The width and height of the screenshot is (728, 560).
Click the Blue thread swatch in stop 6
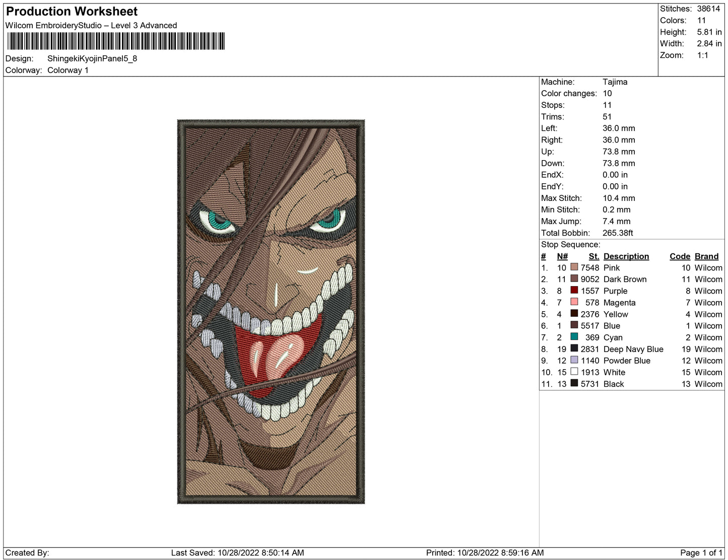[x=574, y=325]
